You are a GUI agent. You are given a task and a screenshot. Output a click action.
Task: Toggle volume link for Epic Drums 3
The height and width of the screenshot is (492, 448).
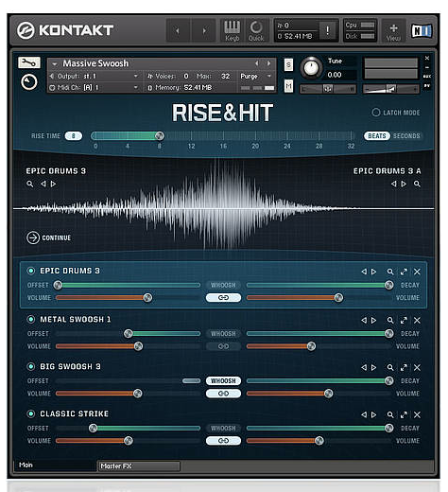223,297
